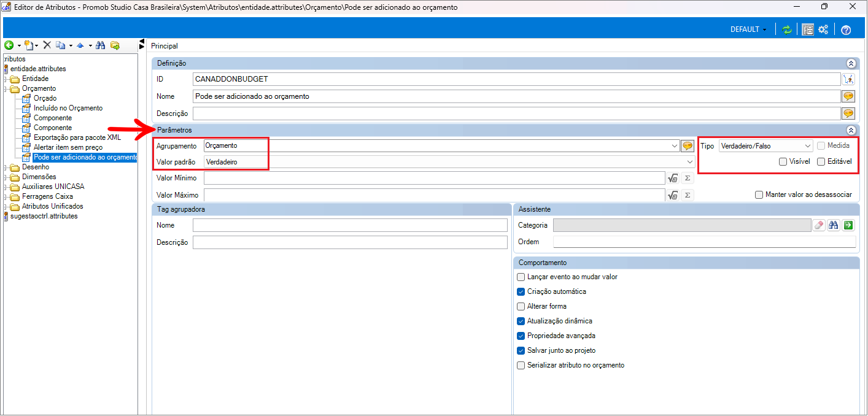868x416 pixels.
Task: Select Alertar item sem preço in tree
Action: point(68,147)
